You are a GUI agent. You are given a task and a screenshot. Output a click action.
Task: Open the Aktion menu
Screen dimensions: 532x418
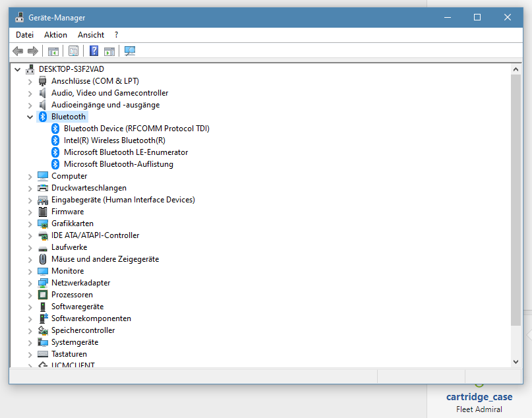click(x=55, y=34)
